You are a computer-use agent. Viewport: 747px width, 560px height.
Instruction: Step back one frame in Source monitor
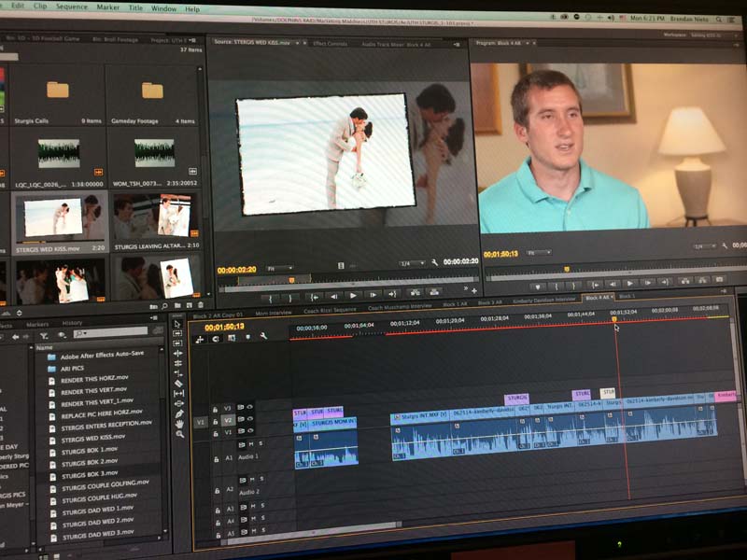click(x=334, y=296)
